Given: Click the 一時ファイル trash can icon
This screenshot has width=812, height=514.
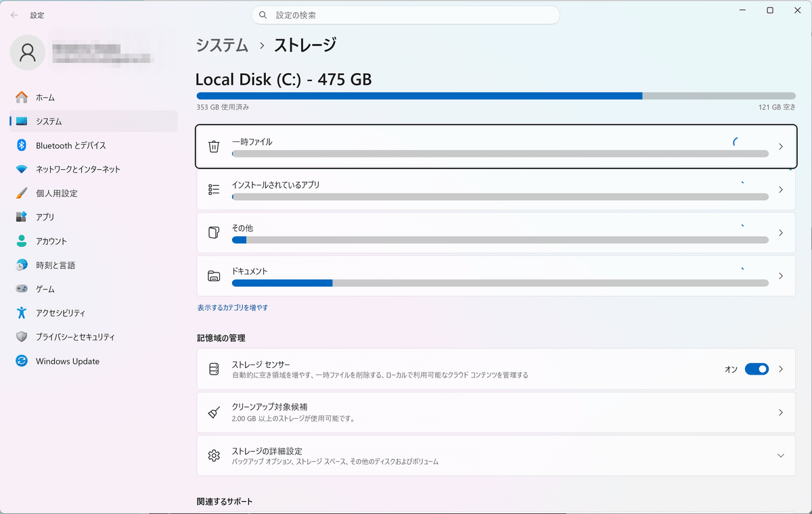Looking at the screenshot, I should coord(214,147).
